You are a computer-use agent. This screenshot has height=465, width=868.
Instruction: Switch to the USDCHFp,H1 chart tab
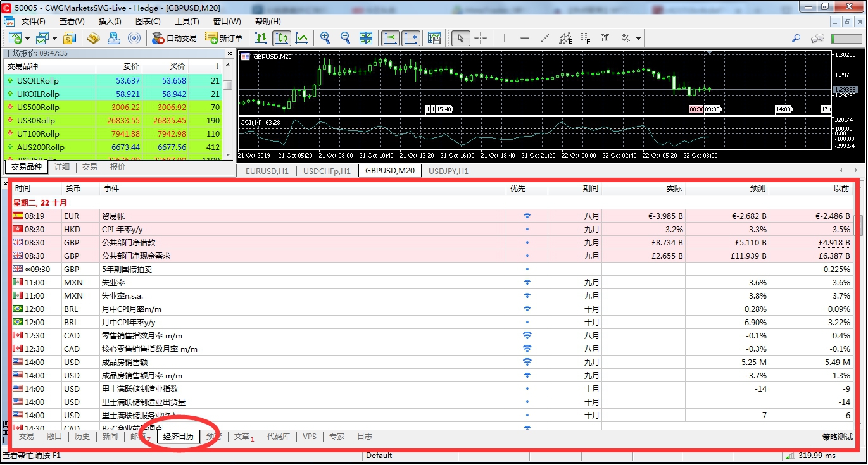point(327,171)
